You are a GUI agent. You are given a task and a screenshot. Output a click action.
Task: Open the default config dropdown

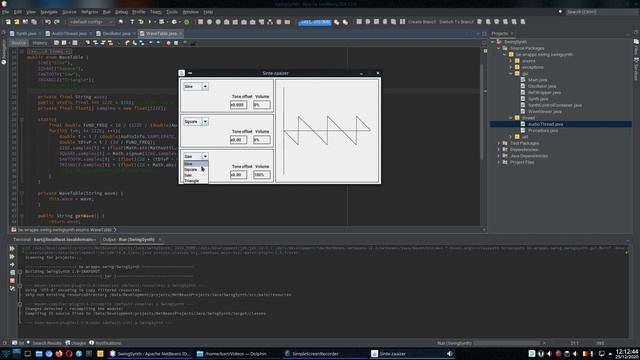click(91, 22)
